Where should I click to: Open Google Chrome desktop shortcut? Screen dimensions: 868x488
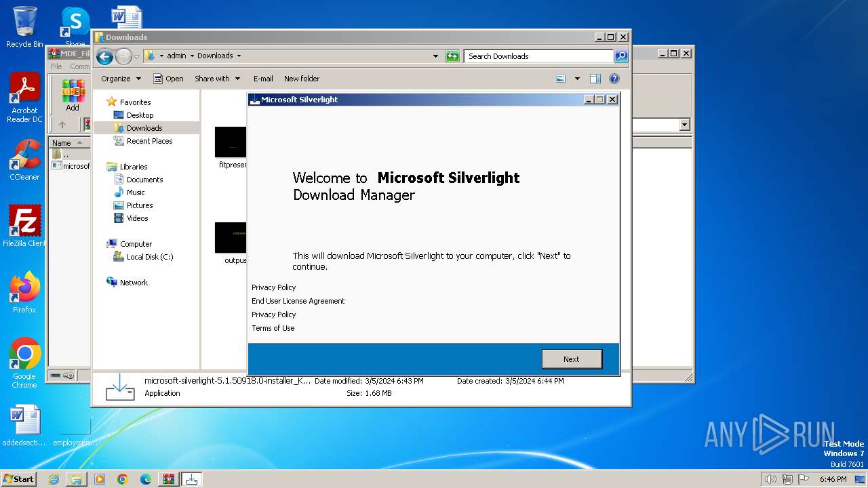(x=24, y=363)
